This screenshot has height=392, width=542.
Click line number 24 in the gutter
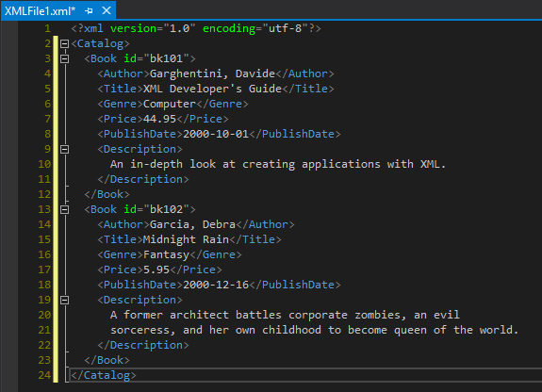click(44, 375)
